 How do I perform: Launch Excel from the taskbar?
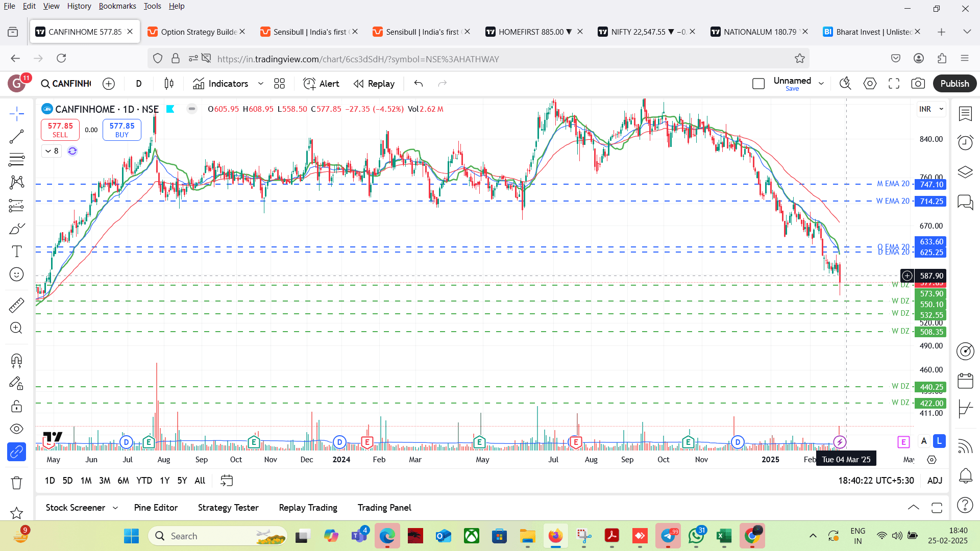click(x=724, y=536)
